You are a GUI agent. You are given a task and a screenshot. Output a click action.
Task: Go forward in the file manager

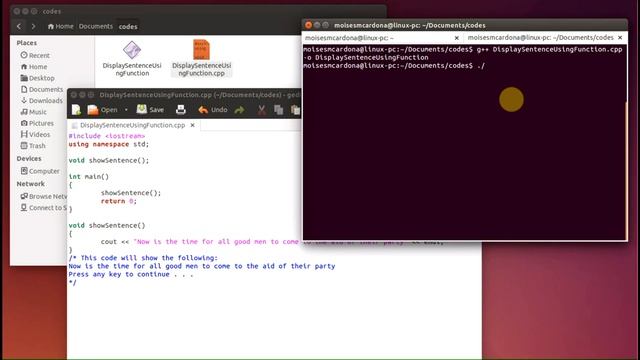click(33, 26)
